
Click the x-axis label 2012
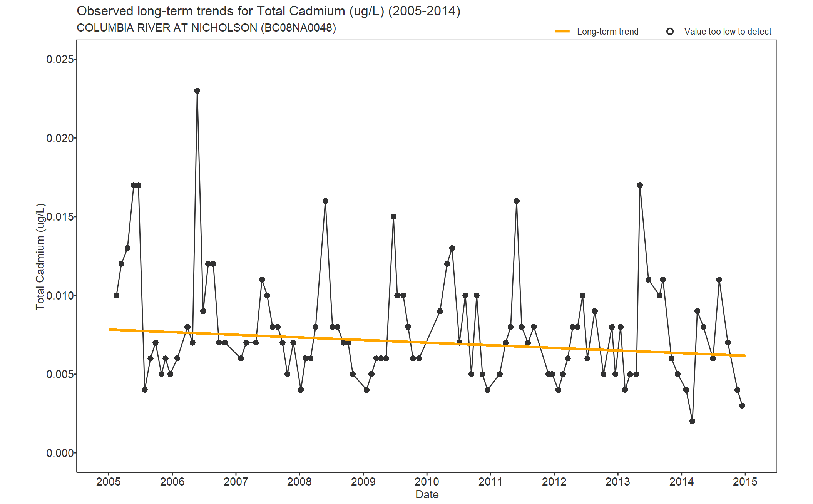tap(554, 482)
